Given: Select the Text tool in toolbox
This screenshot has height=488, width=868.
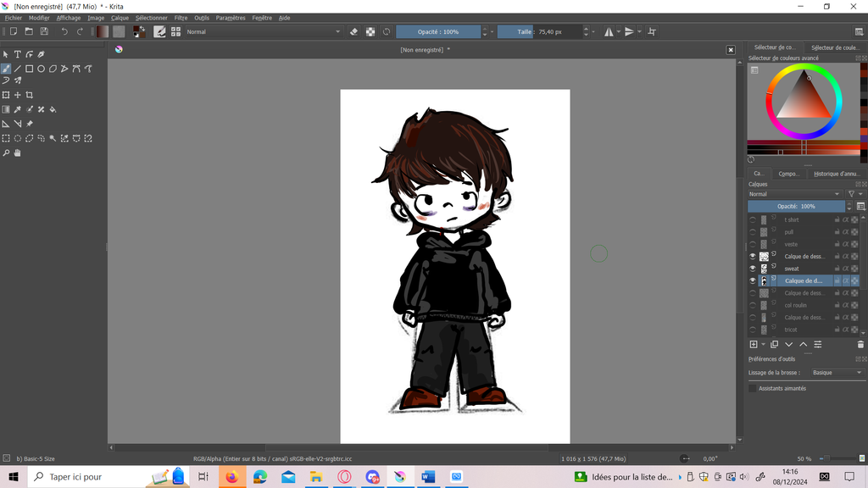Looking at the screenshot, I should 18,54.
